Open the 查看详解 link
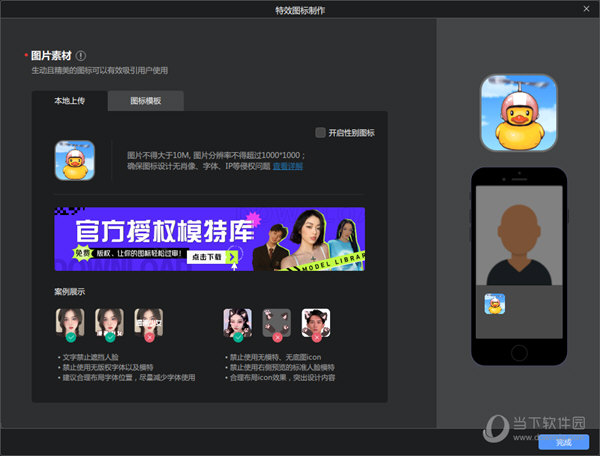Image resolution: width=600 pixels, height=456 pixels. click(x=288, y=166)
